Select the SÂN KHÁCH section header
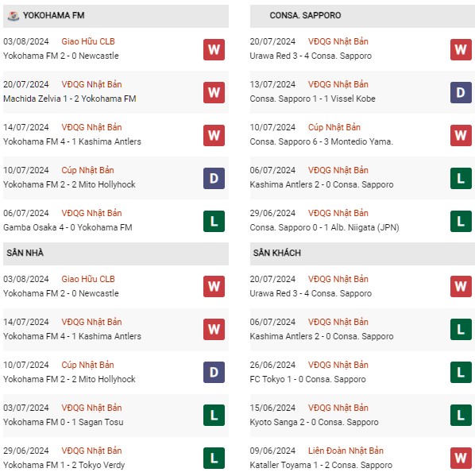Viewport: 475px width, 476px height. click(362, 253)
